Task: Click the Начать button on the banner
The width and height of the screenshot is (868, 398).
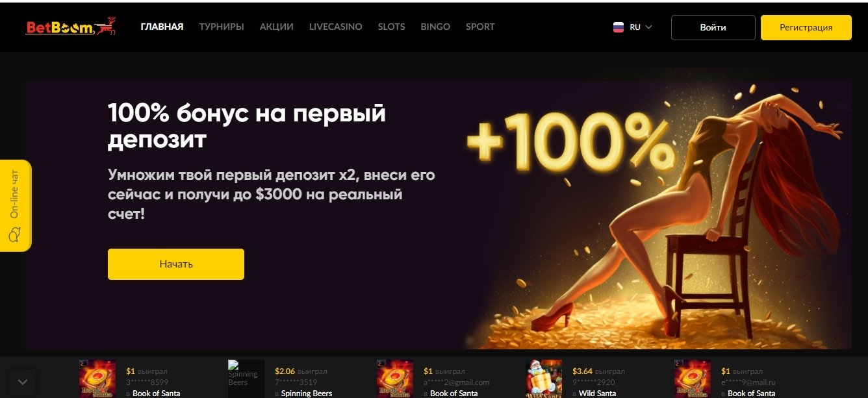Action: pyautogui.click(x=176, y=264)
